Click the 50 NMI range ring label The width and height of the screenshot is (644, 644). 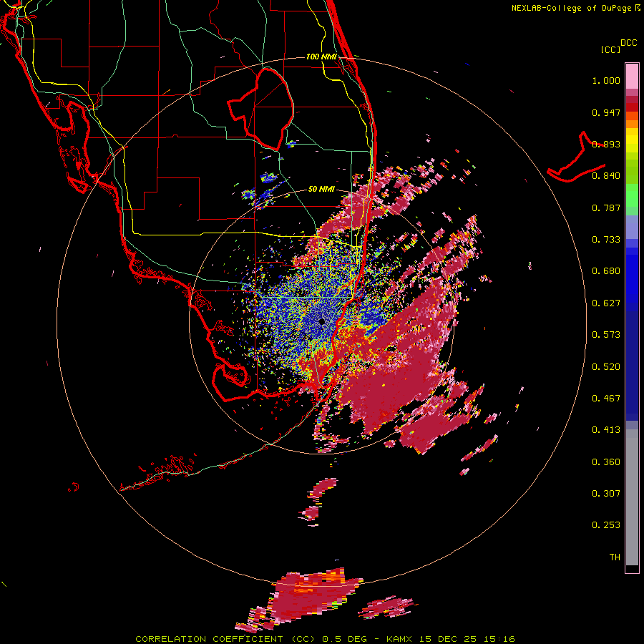coord(321,190)
